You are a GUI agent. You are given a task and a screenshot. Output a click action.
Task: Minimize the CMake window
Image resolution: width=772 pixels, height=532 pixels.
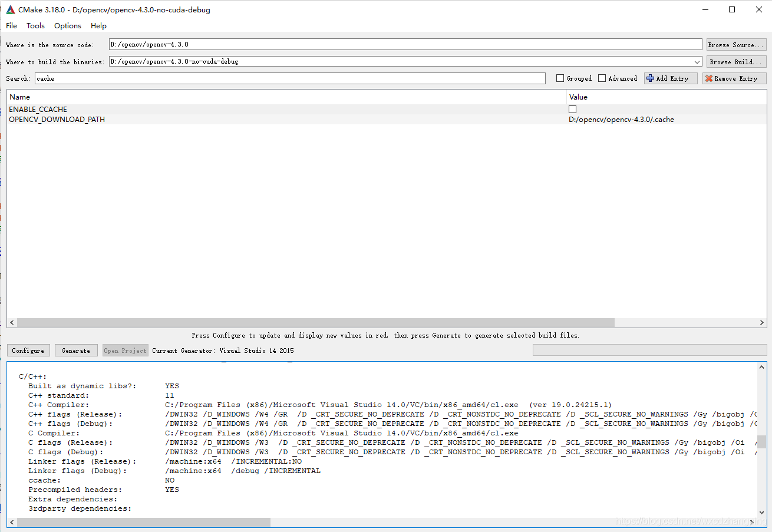click(705, 9)
